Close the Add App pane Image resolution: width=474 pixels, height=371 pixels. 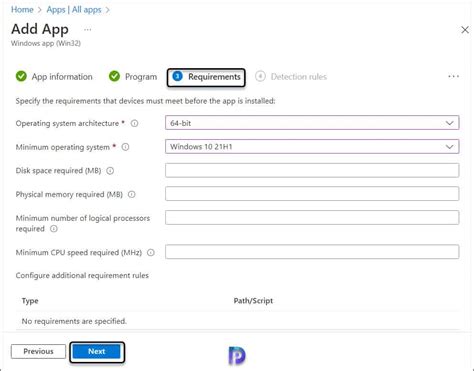(x=465, y=30)
